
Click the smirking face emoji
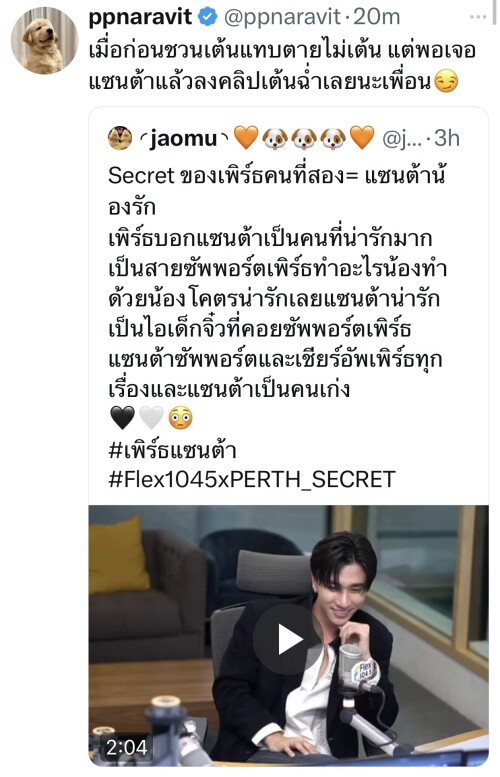click(446, 82)
